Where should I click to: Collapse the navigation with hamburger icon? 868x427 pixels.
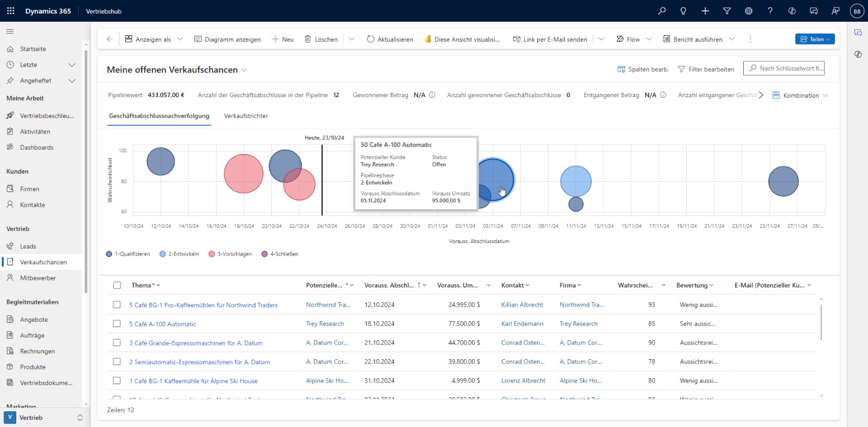[x=10, y=31]
